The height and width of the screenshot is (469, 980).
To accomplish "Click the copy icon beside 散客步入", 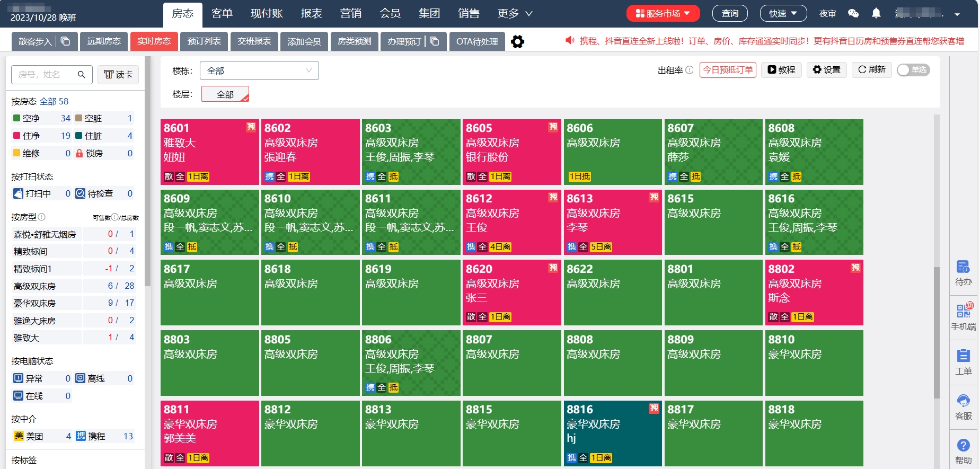I will point(65,41).
